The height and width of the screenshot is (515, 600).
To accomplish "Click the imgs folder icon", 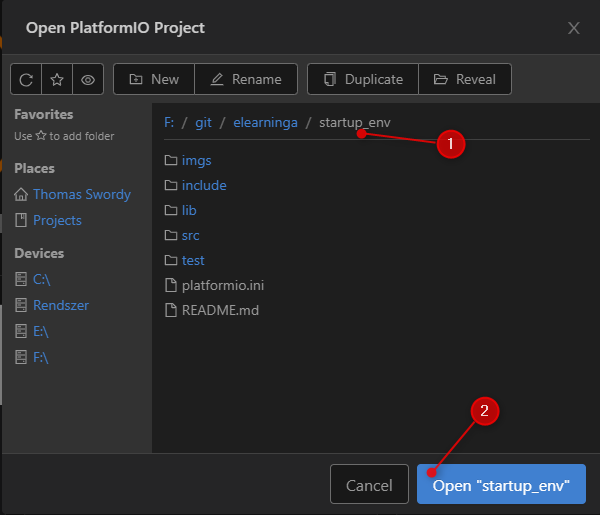I will [171, 160].
